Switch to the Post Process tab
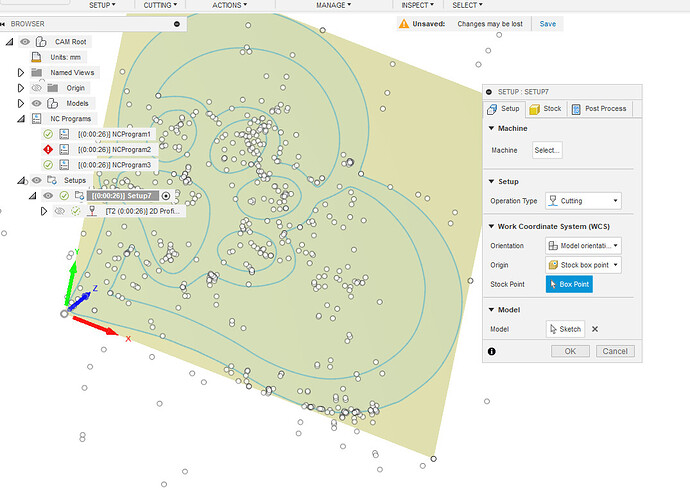Viewport: 690px width, 490px height. tap(599, 109)
